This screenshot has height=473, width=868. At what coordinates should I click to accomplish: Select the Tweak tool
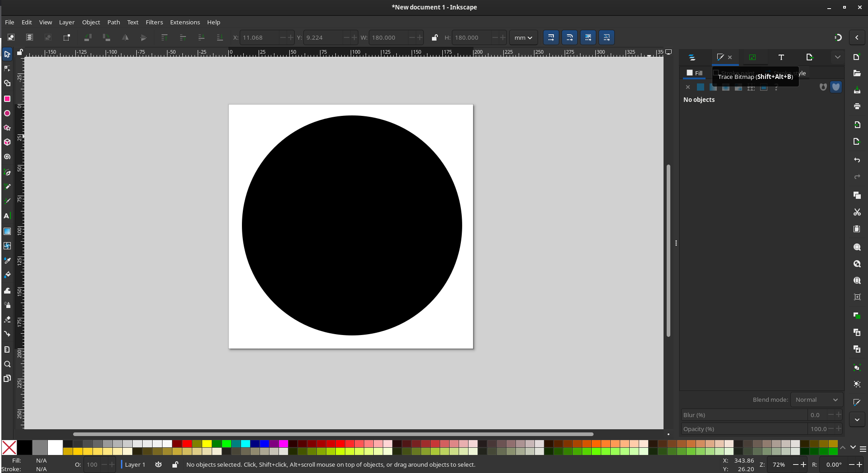tap(7, 290)
